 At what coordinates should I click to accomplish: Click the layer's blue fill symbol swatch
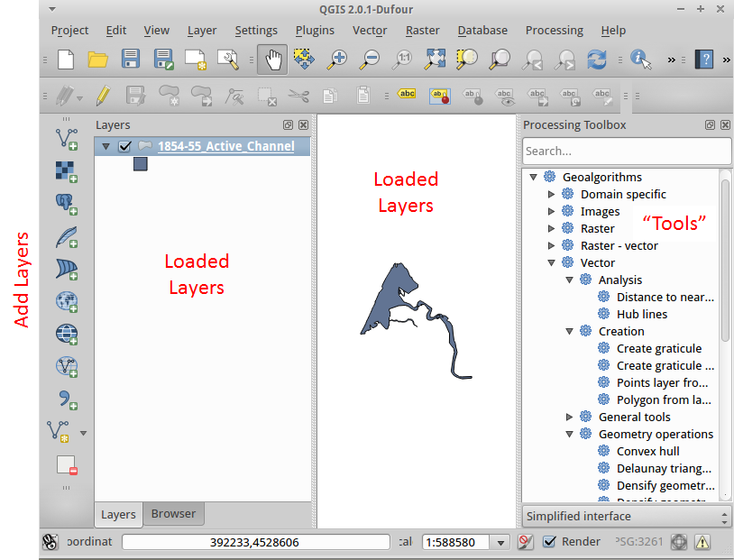[x=141, y=163]
